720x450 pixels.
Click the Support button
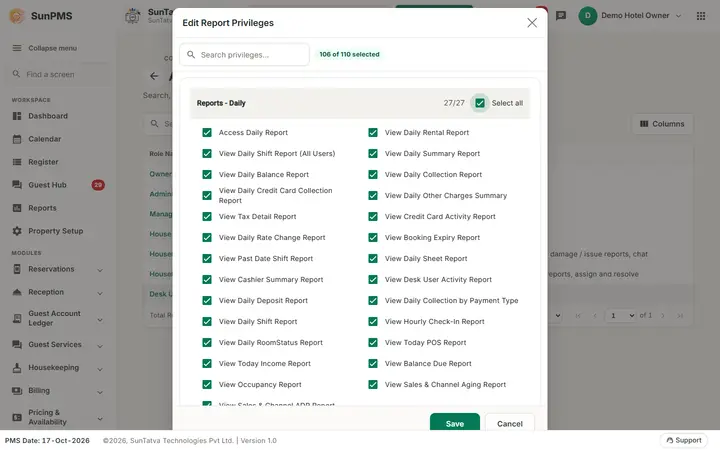pyautogui.click(x=684, y=440)
